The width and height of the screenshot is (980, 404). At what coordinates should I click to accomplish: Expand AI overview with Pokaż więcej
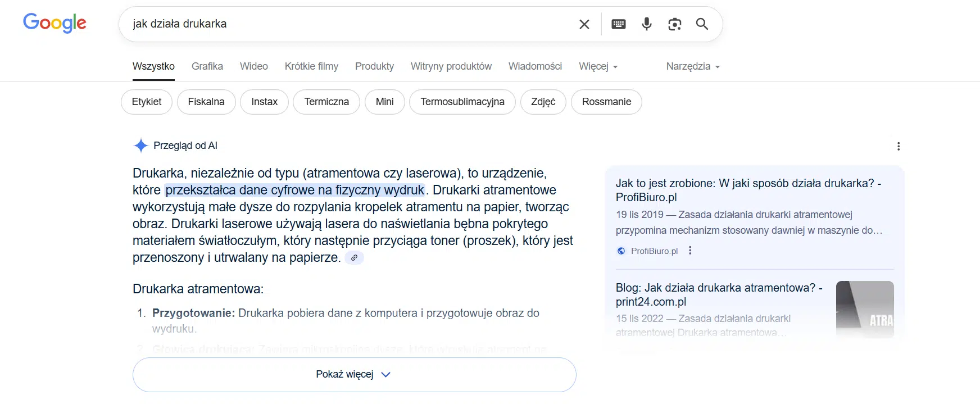tap(354, 374)
